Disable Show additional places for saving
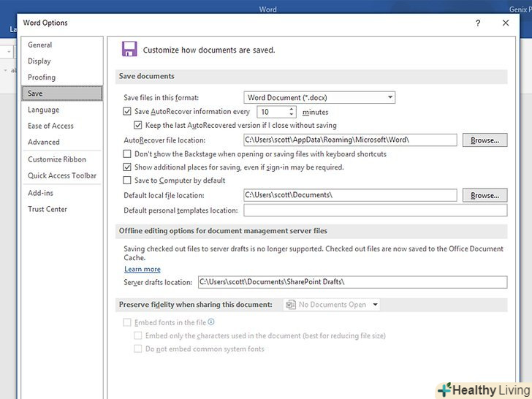The height and width of the screenshot is (399, 532). pyautogui.click(x=127, y=167)
